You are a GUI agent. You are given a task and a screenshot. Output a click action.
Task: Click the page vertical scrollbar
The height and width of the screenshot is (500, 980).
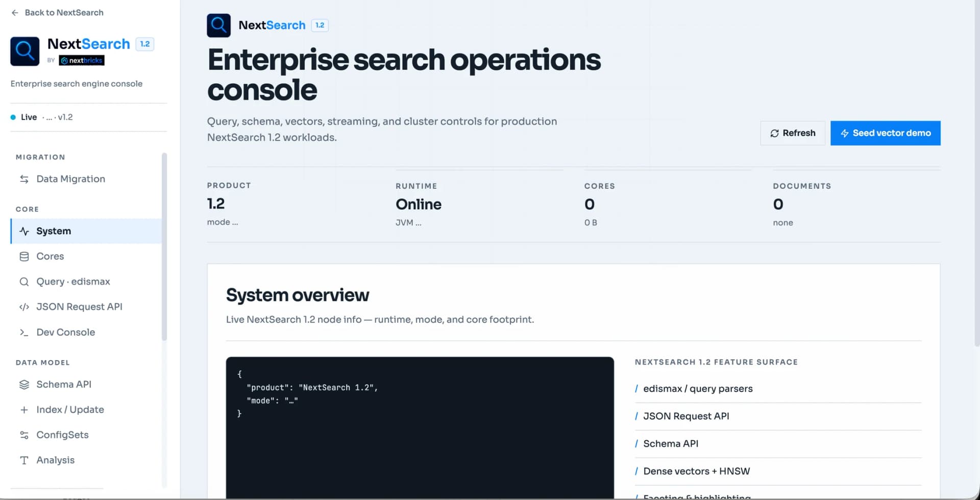(977, 174)
